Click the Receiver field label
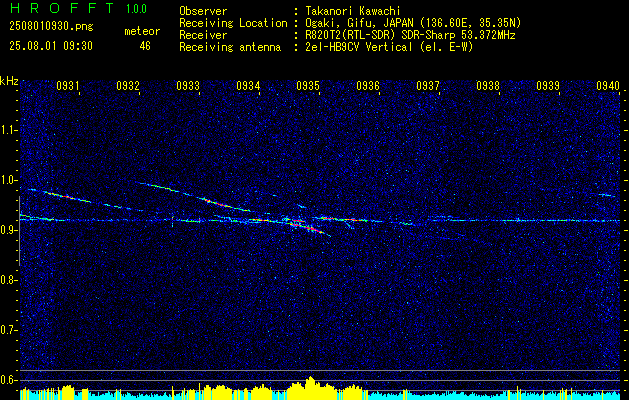Viewport: 629px width, 400px height. pos(203,35)
